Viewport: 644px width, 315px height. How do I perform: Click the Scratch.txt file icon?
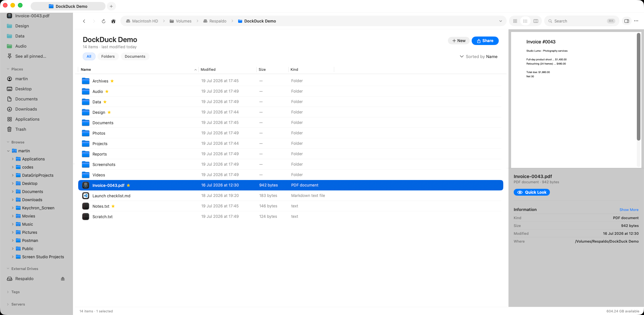(86, 217)
